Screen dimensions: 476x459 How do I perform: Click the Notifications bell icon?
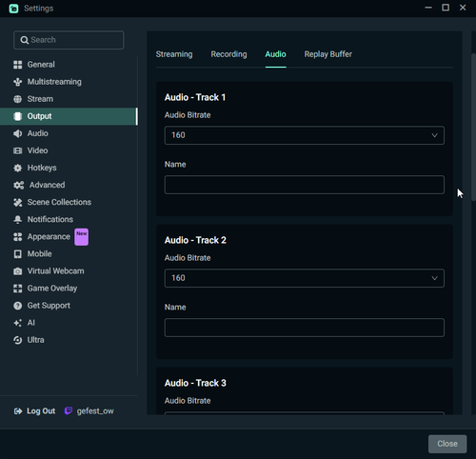coord(18,219)
